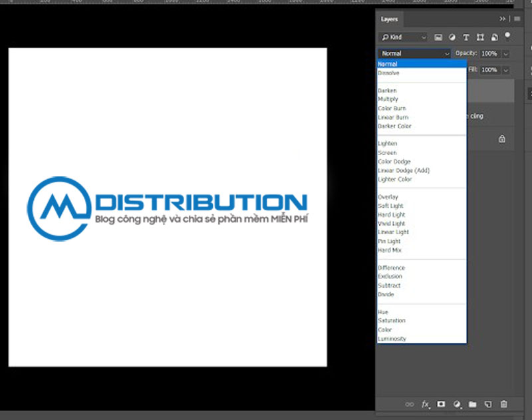Click the lock icon on the layer
The image size is (532, 420).
coord(501,139)
